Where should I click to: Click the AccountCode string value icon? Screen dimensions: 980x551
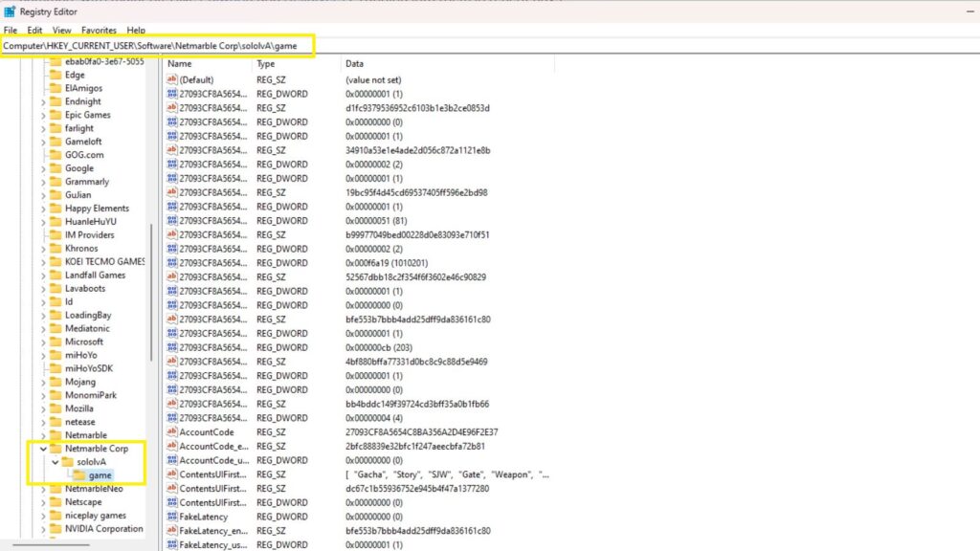[x=172, y=431]
